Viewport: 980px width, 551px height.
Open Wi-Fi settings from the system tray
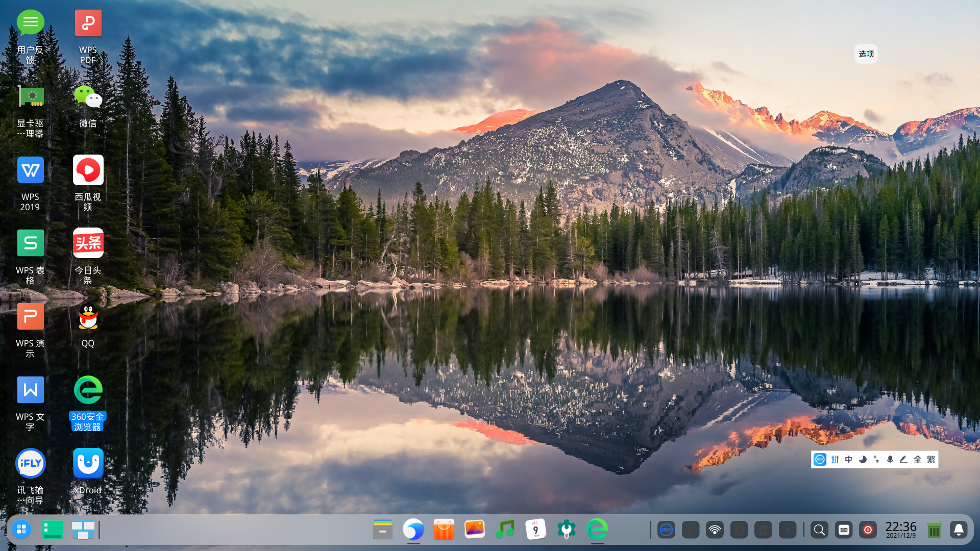[x=715, y=530]
